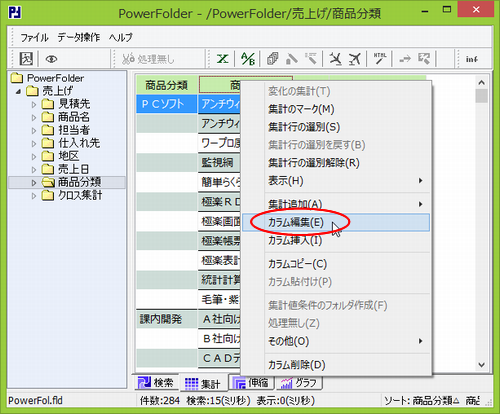Switch to the 伸縮 tab

pyautogui.click(x=251, y=383)
